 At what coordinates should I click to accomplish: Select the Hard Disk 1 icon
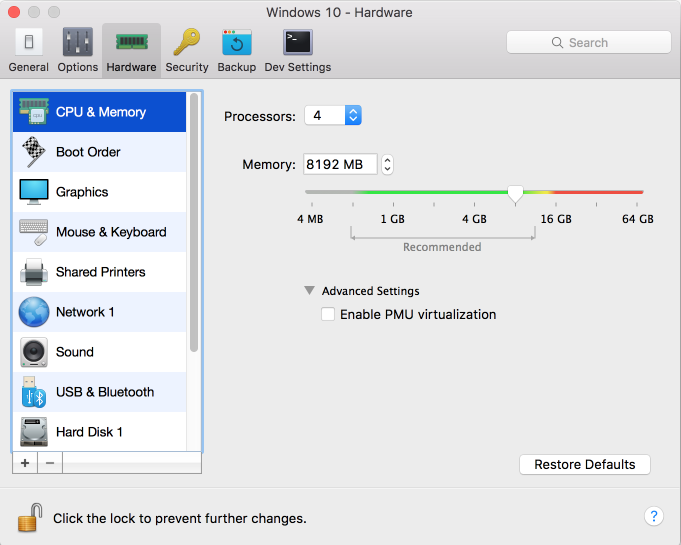tap(34, 432)
